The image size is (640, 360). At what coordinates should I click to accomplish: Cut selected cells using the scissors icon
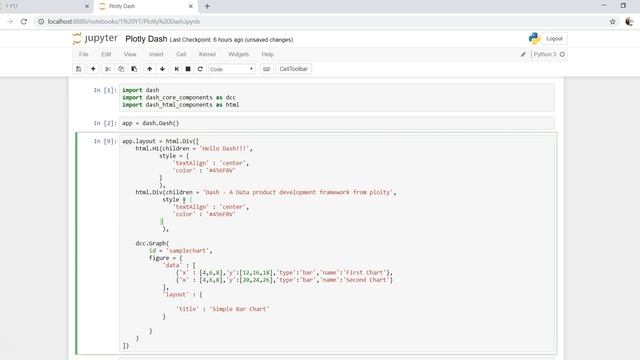click(108, 69)
